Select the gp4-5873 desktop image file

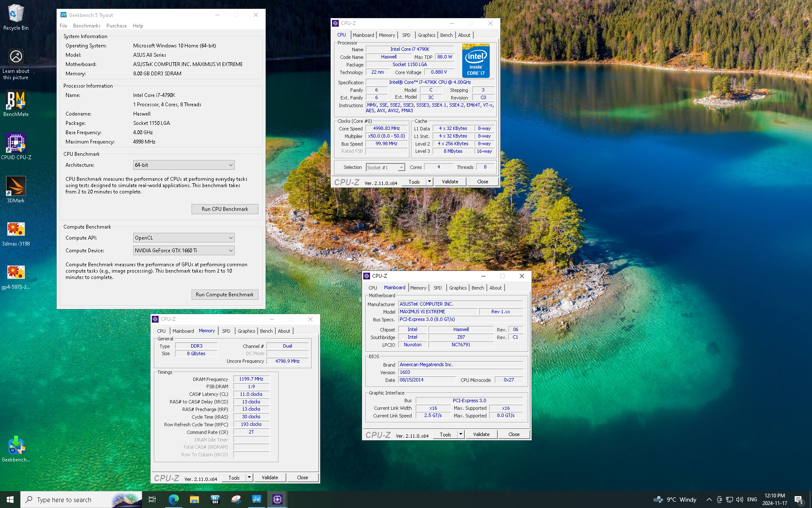coord(16,277)
